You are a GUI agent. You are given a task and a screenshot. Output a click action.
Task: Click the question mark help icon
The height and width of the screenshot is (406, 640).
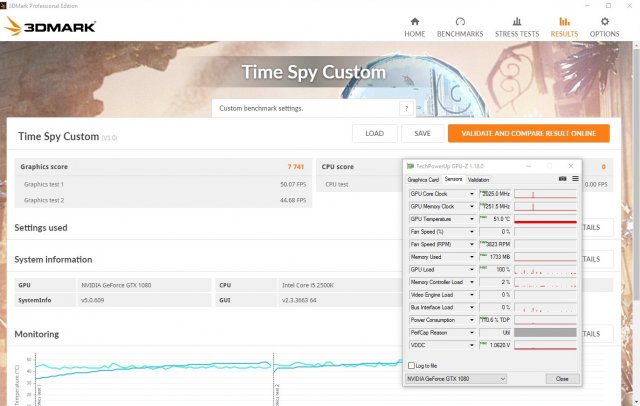(x=406, y=108)
